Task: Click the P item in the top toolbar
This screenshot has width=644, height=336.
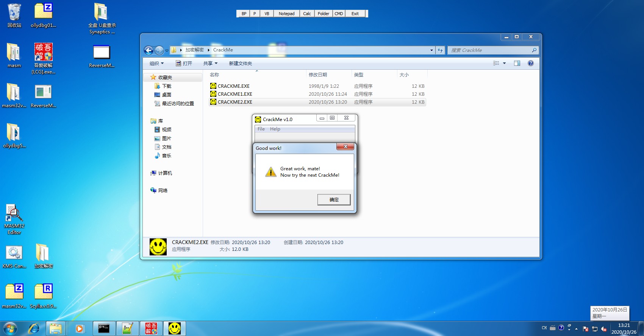Action: [255, 14]
